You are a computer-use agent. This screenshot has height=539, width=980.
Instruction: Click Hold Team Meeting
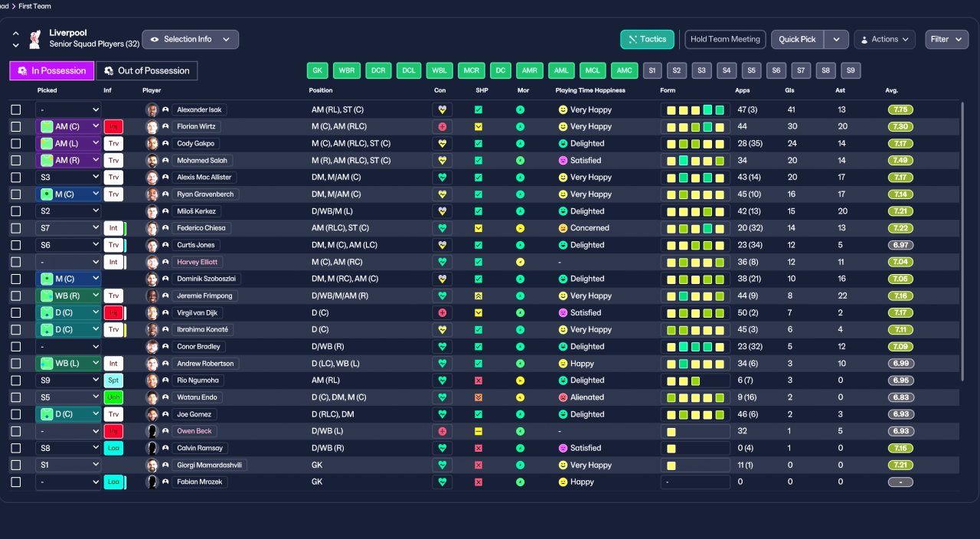(x=725, y=39)
